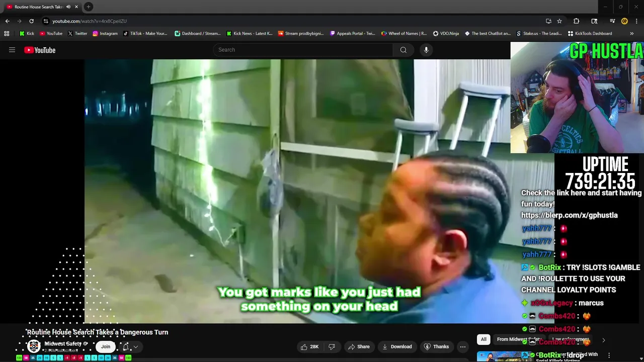Open the YouTube bookmark in bookmarks bar
The image size is (644, 362).
pos(51,34)
